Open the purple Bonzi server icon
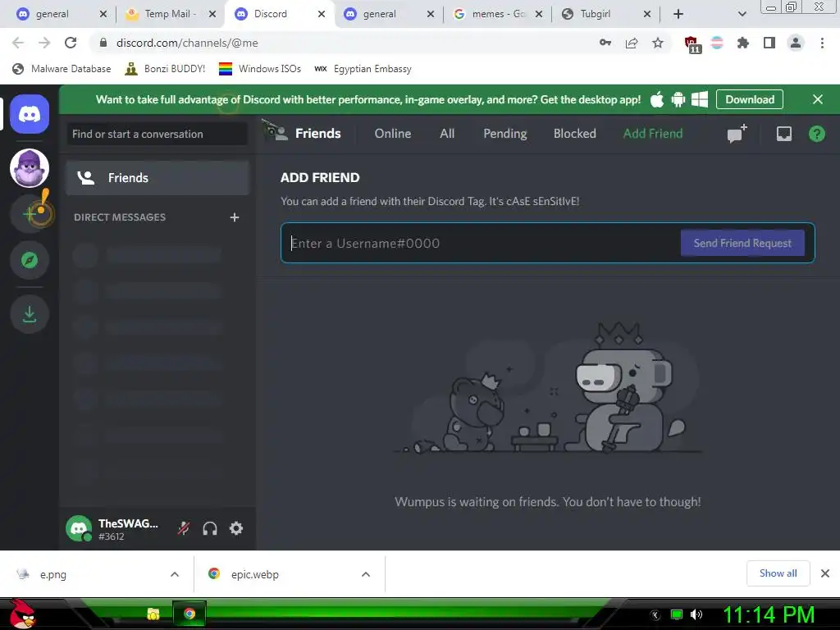The height and width of the screenshot is (630, 840). point(30,168)
